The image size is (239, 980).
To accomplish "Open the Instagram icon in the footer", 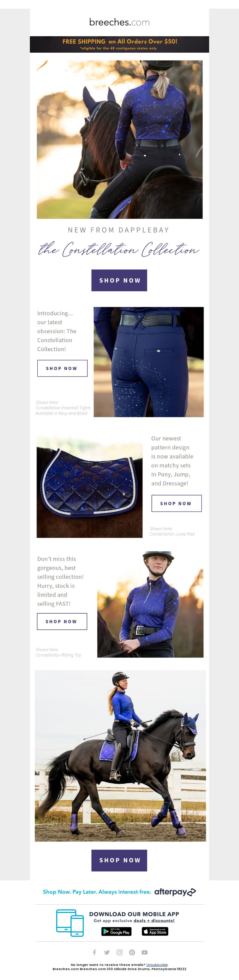I will [119, 952].
